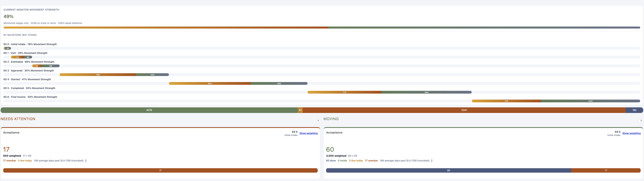This screenshot has width=644, height=181.
Task: Click the '60 done' text in Moving card
Action: tap(331, 161)
